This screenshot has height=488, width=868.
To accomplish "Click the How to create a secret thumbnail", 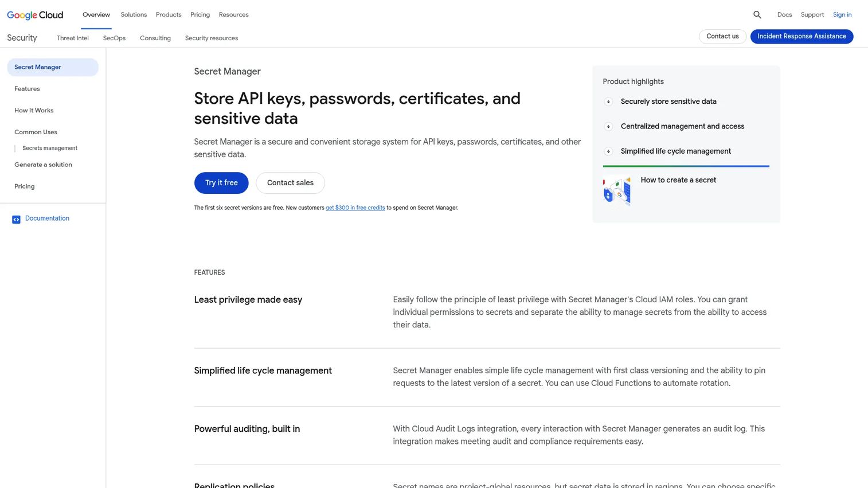I will [617, 191].
